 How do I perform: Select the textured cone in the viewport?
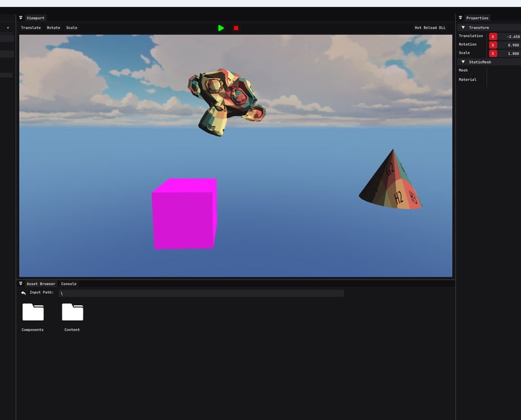[x=392, y=186]
